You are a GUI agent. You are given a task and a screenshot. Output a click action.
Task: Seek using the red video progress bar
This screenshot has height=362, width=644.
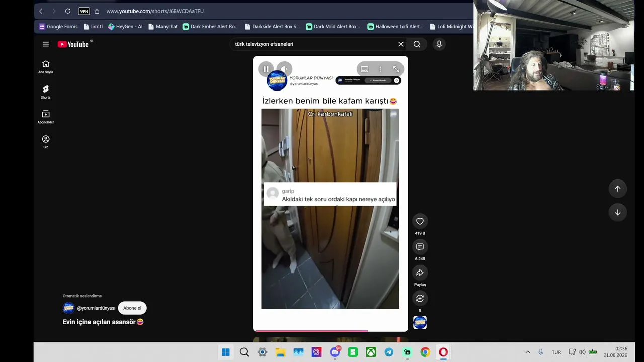coord(330,330)
